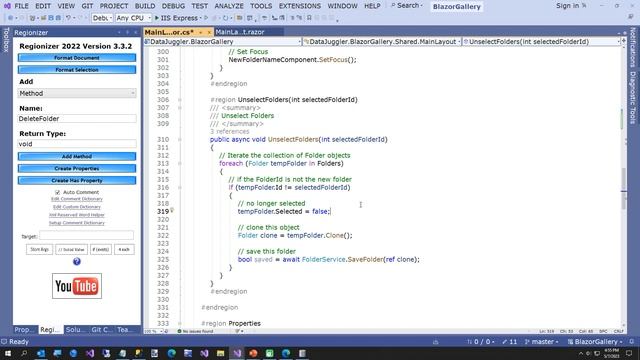Image resolution: width=640 pixels, height=360 pixels.
Task: Open the UnselectFolders member navigation dropdown
Action: coord(541,42)
